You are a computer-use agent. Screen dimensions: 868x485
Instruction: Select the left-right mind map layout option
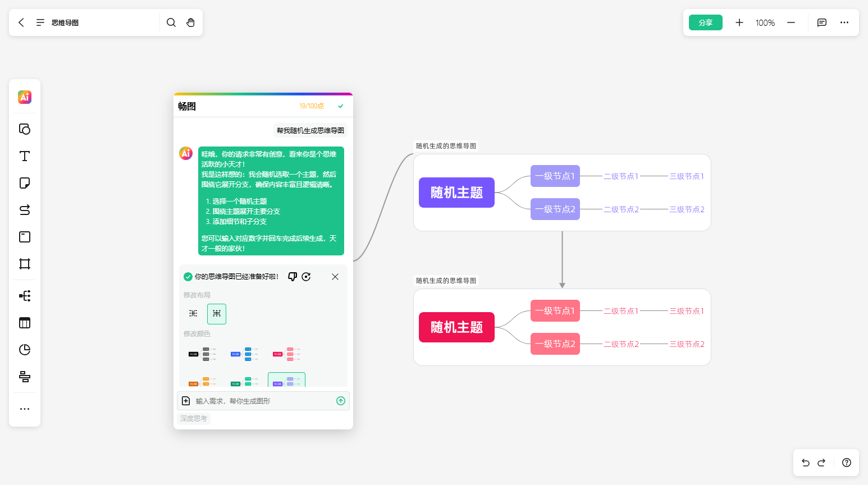(193, 314)
